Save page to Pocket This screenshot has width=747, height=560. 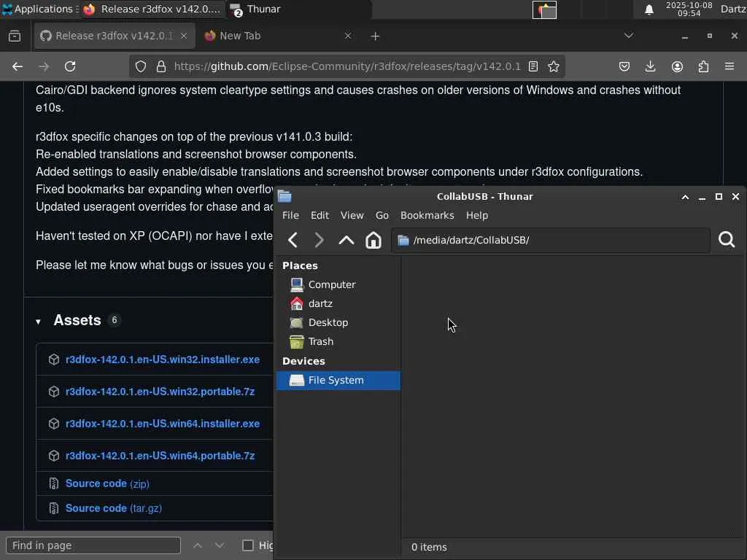pos(624,66)
